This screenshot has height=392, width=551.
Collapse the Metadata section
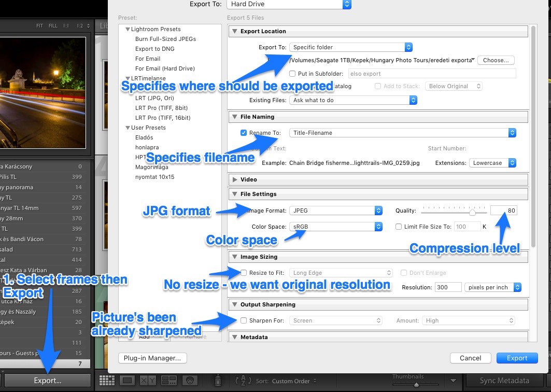235,337
